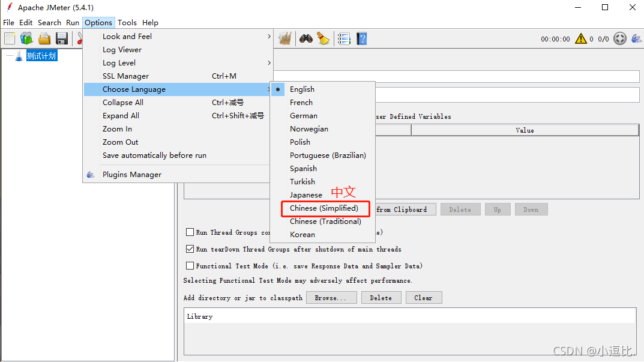Click the Help question mark icon
Image resolution: width=644 pixels, height=362 pixels.
click(361, 38)
